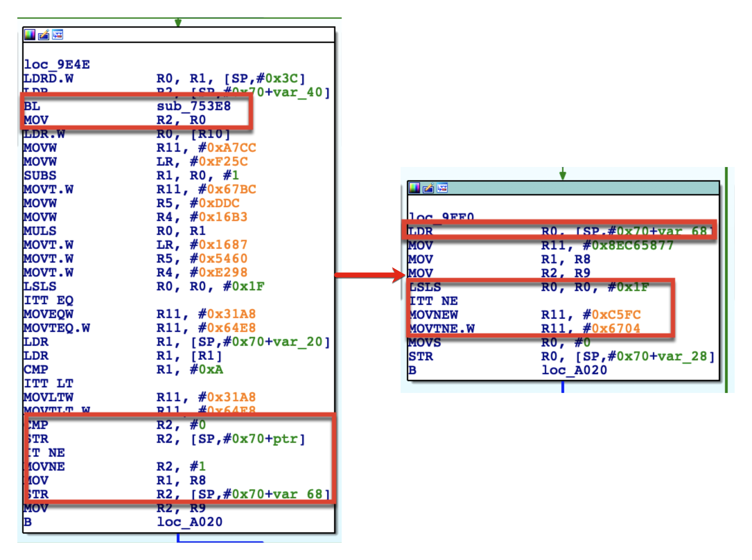Screen dimensions: 752x560
Task: Click the group nodes icon in right teal block
Action: click(x=442, y=188)
